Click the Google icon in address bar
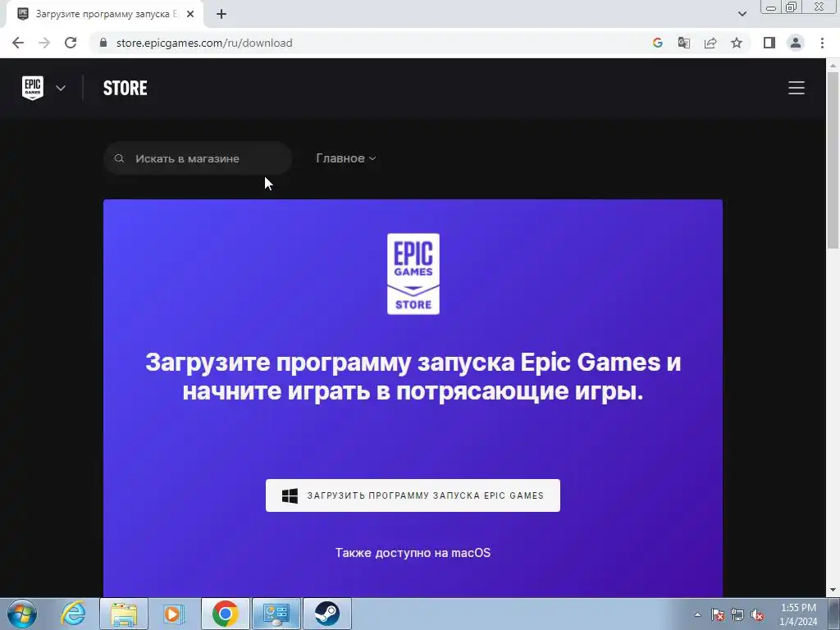 point(657,43)
